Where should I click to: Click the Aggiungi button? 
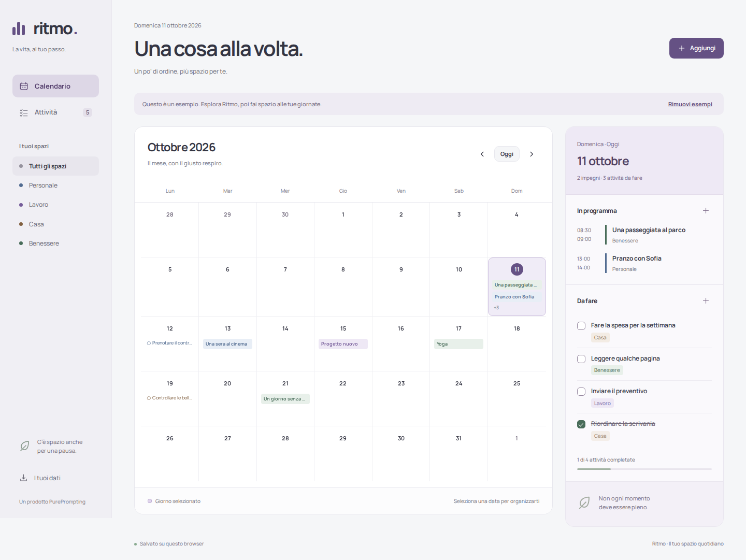click(x=696, y=48)
